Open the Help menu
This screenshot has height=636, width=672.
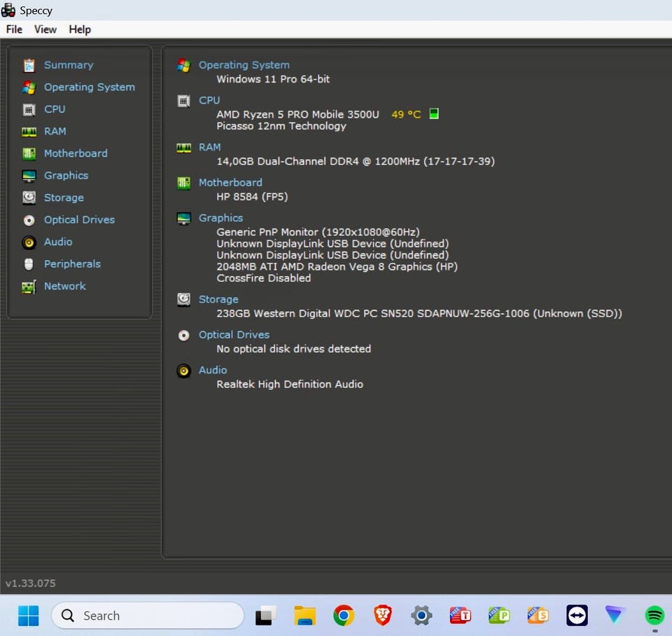[x=80, y=29]
